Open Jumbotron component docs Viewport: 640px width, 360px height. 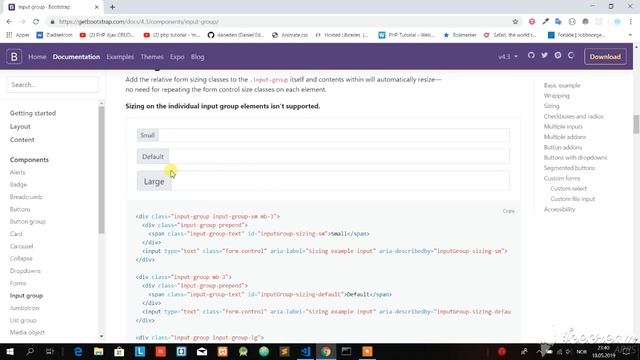click(x=24, y=308)
